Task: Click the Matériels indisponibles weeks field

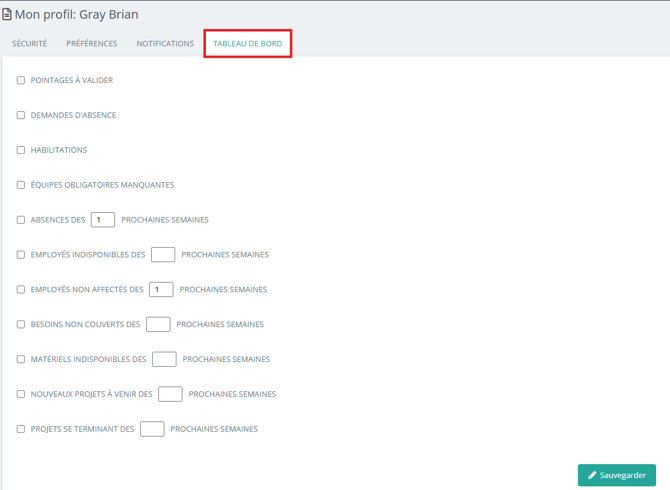Action: click(164, 359)
